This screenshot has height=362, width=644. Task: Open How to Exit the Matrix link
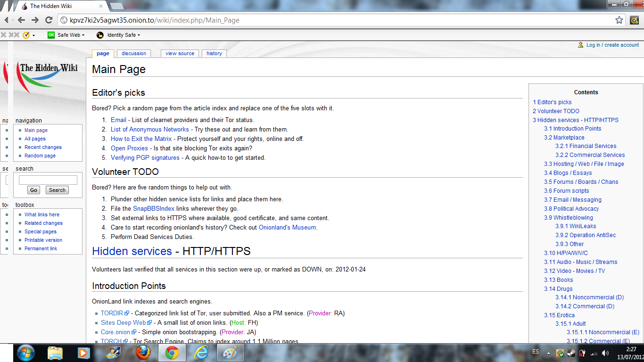click(x=141, y=139)
